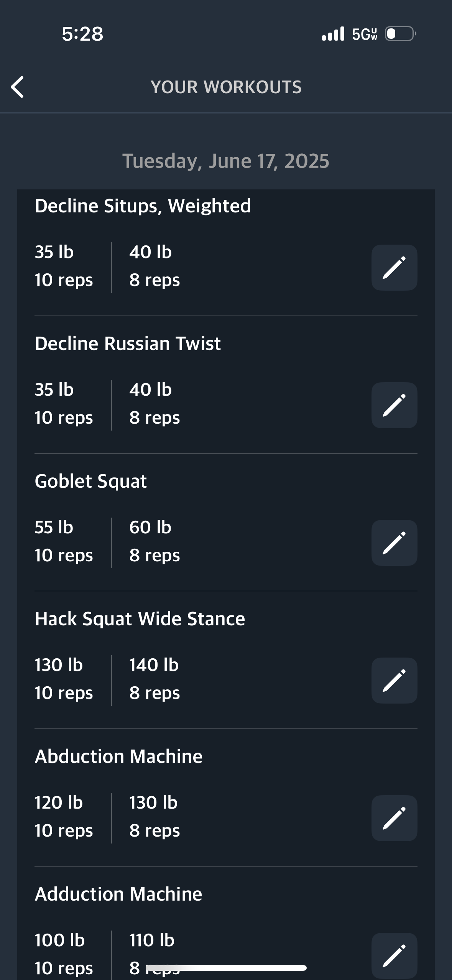The width and height of the screenshot is (452, 980).
Task: Tap the back arrow icon
Action: [17, 87]
